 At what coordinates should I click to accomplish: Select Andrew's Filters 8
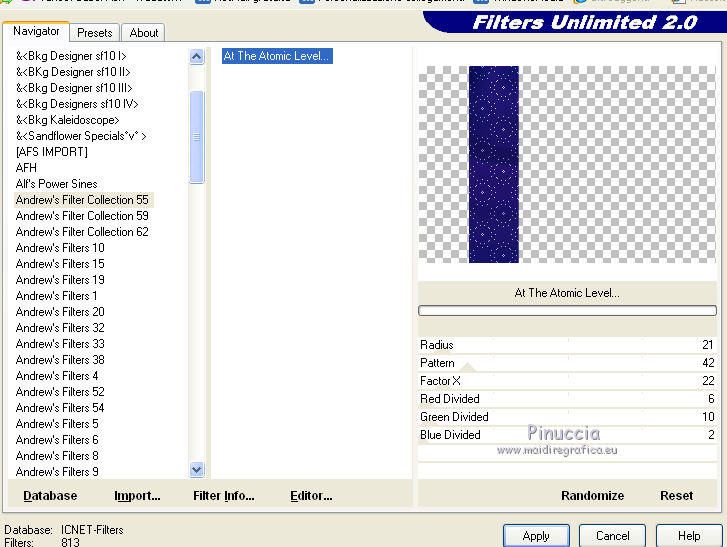pyautogui.click(x=57, y=456)
